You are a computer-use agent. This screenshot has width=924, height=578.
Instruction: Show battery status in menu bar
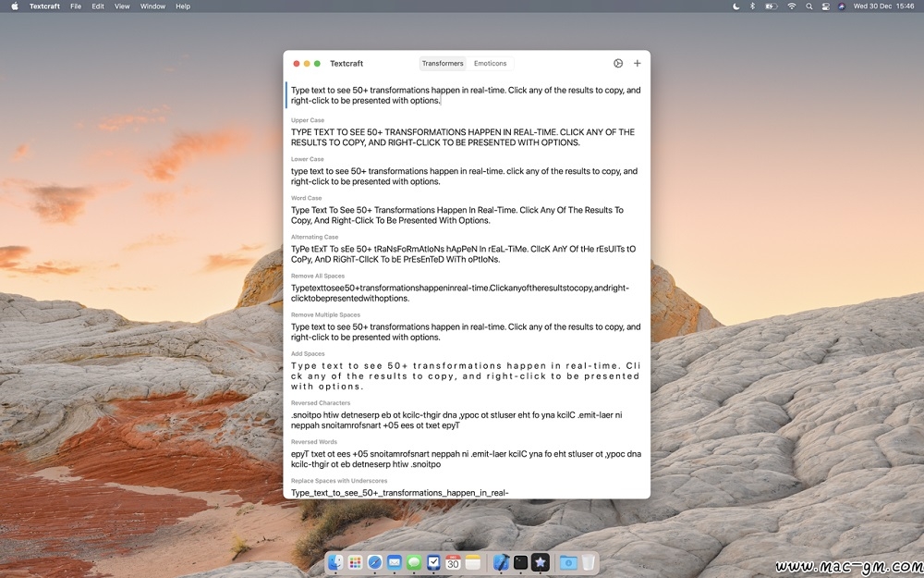click(772, 6)
